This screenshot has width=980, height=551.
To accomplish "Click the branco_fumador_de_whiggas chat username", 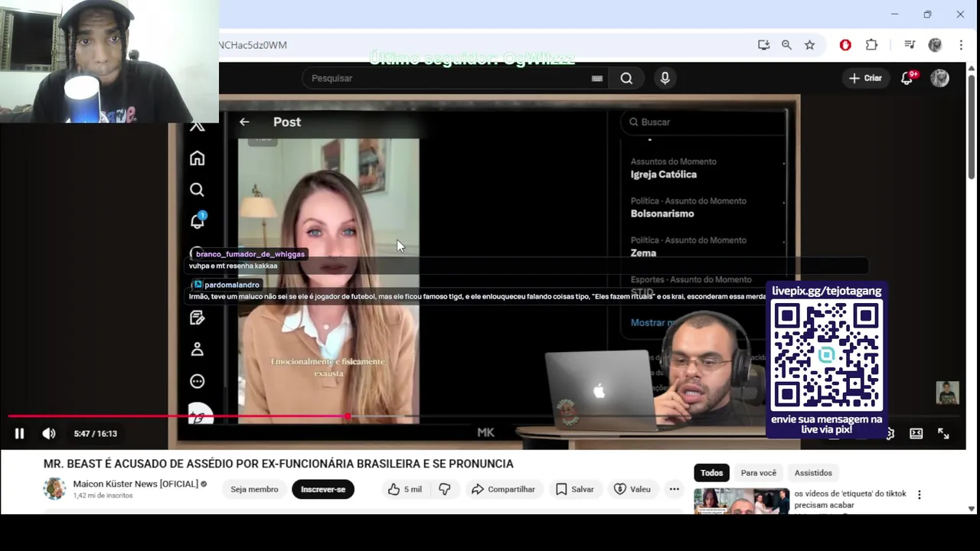I will 250,254.
